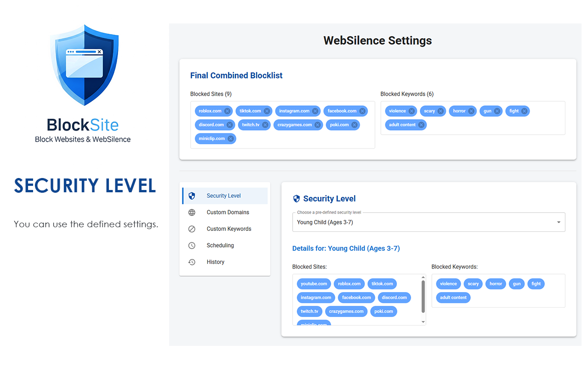Click the Custom Keywords prohibition icon
This screenshot has width=588, height=368.
(192, 229)
